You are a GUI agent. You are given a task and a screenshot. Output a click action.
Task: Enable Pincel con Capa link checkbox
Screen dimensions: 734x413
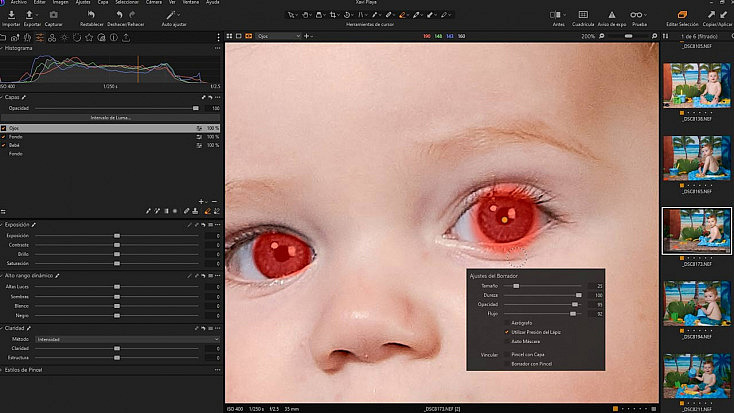point(506,354)
